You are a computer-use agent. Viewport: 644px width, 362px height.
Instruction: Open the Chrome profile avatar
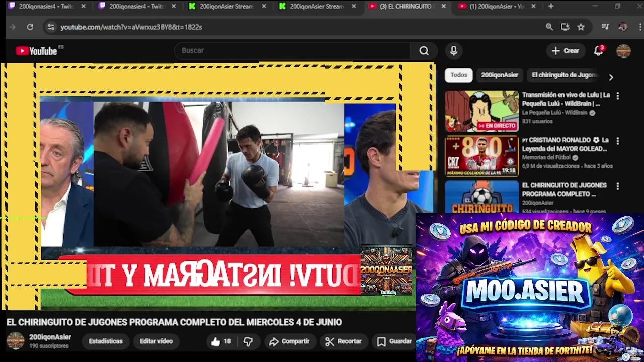click(623, 27)
